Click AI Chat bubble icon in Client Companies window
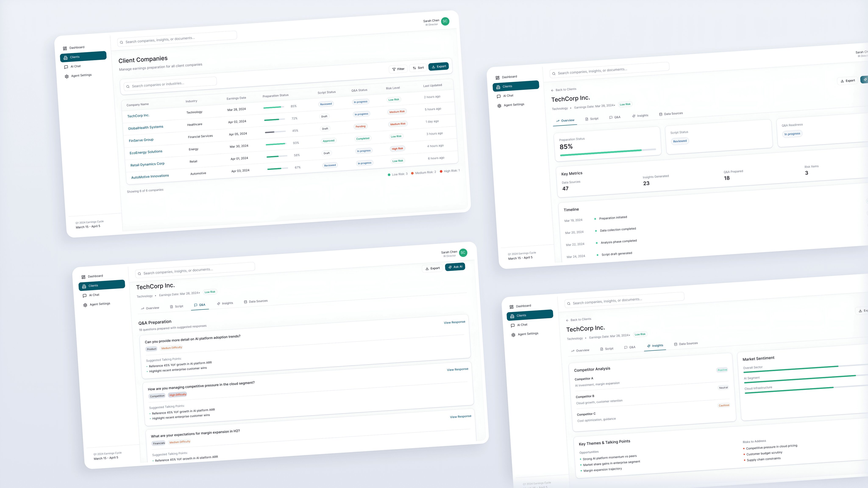Screen dimensions: 868x488 click(x=66, y=67)
